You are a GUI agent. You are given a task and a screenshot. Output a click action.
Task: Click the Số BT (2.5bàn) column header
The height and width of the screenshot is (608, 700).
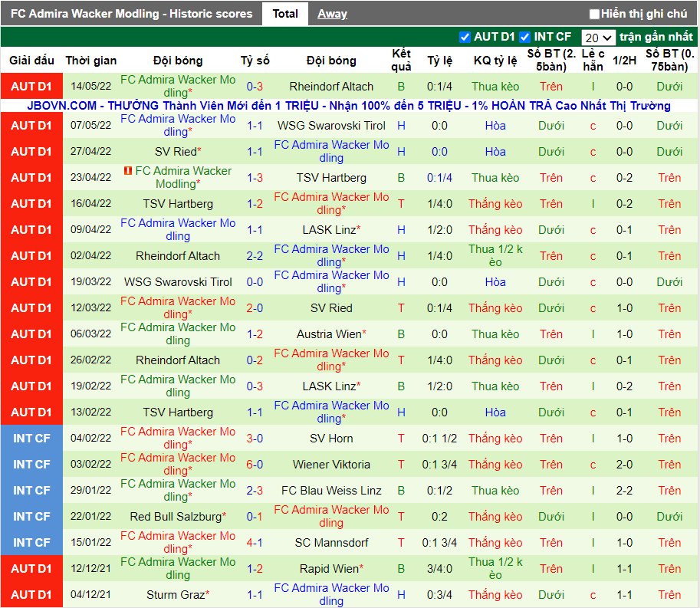coord(551,61)
